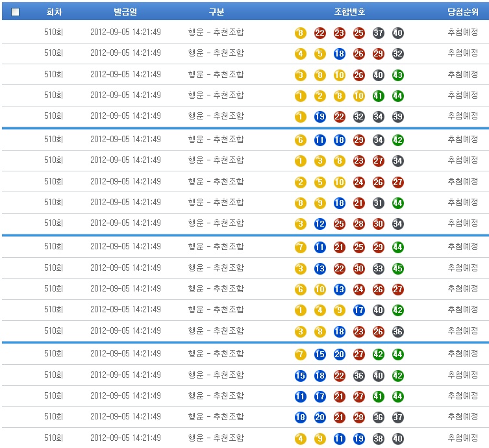
Task: Click the 구분 column header
Action: (216, 12)
